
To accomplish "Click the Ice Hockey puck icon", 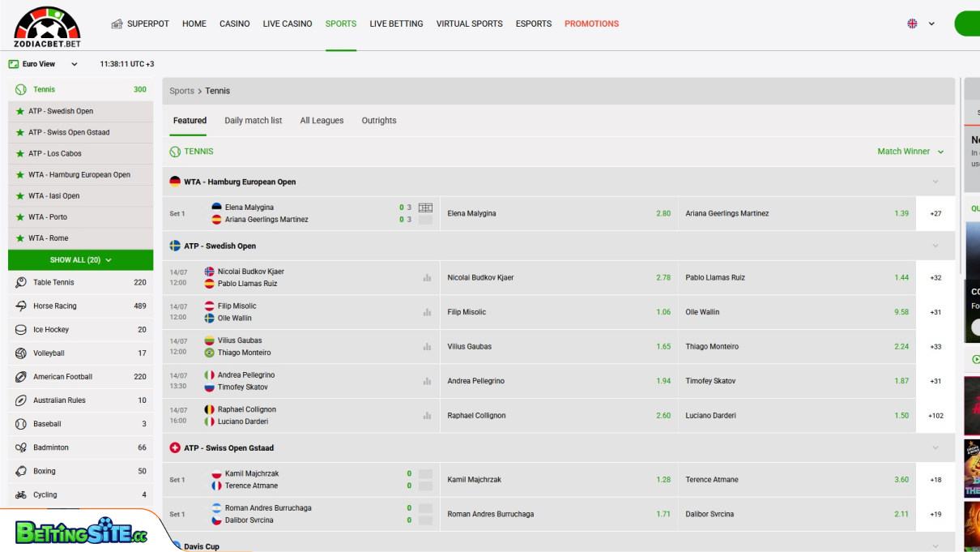I will coord(21,330).
